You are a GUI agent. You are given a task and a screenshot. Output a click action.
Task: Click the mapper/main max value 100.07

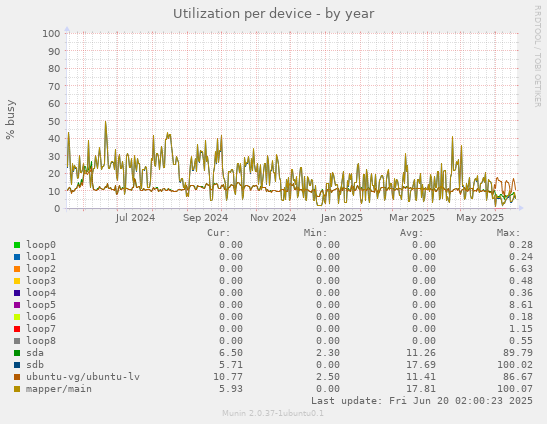point(515,389)
